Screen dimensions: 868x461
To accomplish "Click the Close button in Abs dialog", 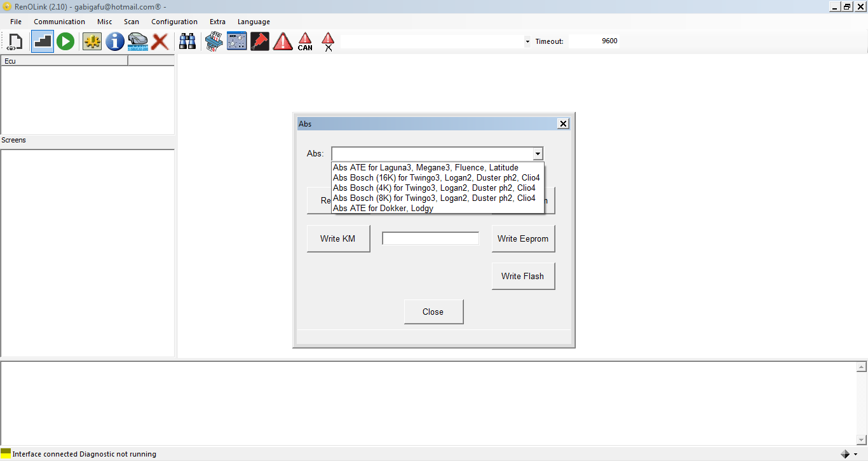I will click(433, 312).
